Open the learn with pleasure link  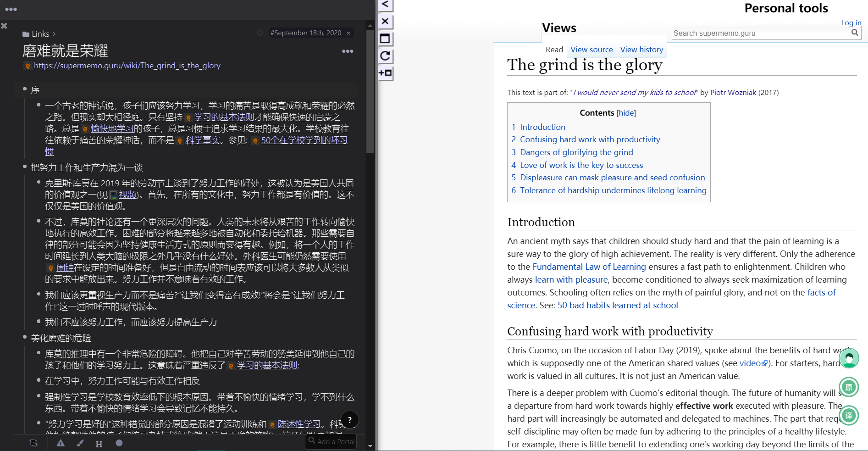click(x=571, y=280)
